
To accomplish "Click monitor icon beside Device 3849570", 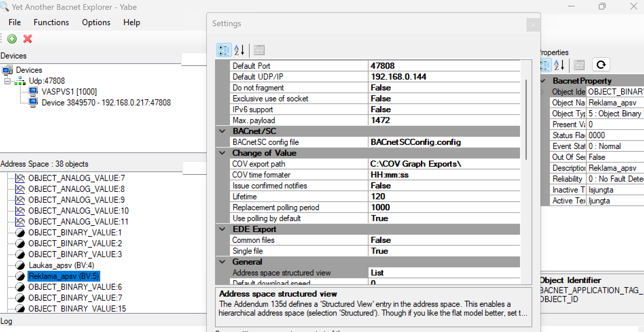I will coord(33,102).
